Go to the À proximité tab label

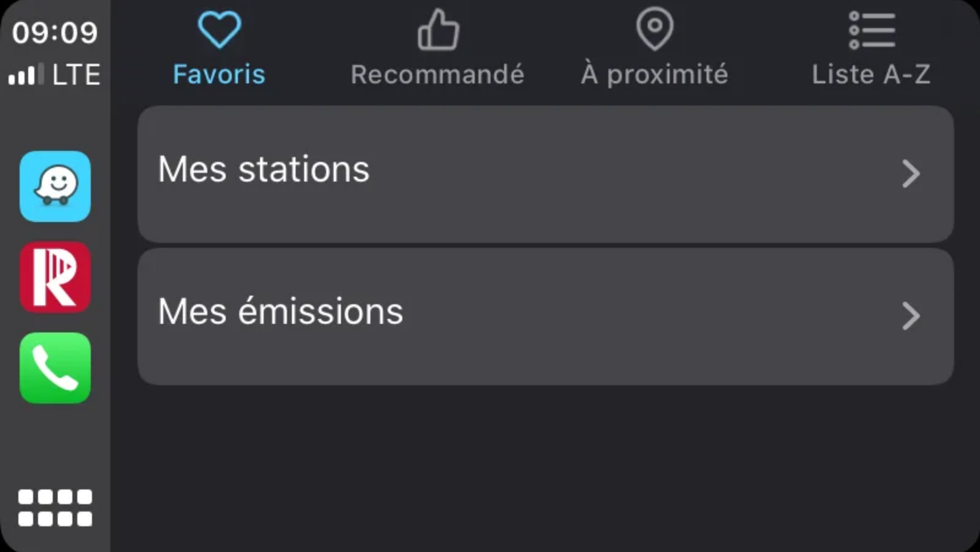pos(654,74)
